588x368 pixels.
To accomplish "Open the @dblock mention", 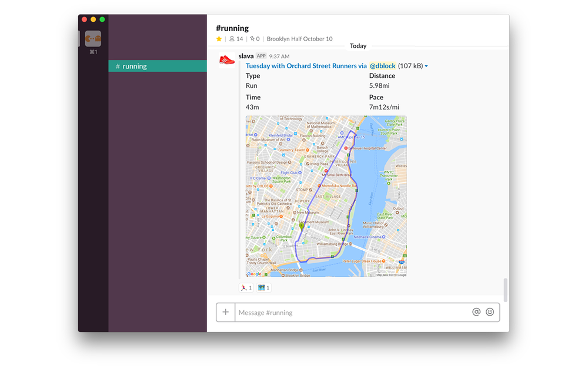I will [x=383, y=66].
